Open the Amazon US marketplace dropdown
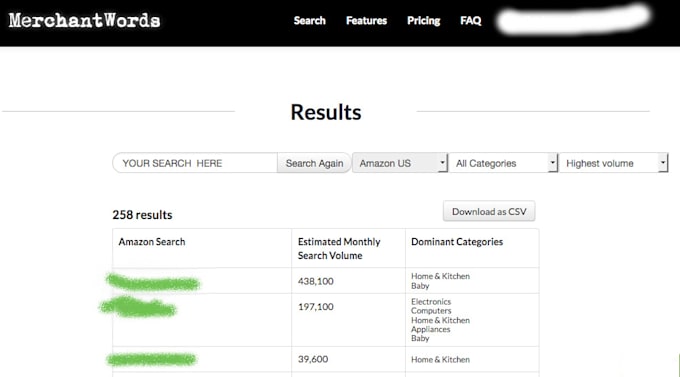This screenshot has height=377, width=680. click(x=400, y=163)
